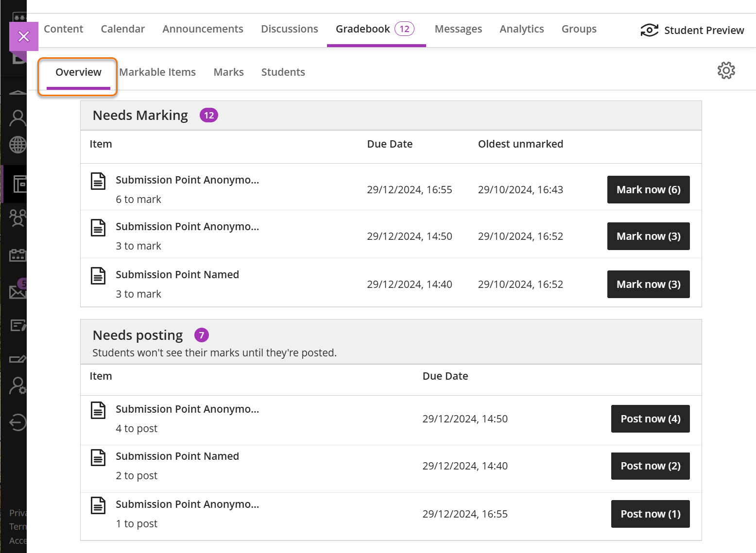The height and width of the screenshot is (553, 756).
Task: Click the Gradebook count badge 12
Action: click(404, 29)
